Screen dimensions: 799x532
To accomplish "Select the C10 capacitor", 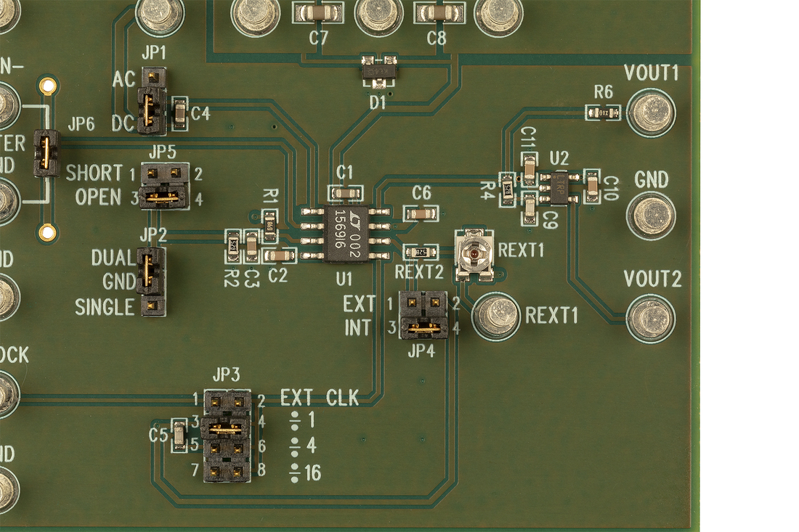I will pos(591,186).
